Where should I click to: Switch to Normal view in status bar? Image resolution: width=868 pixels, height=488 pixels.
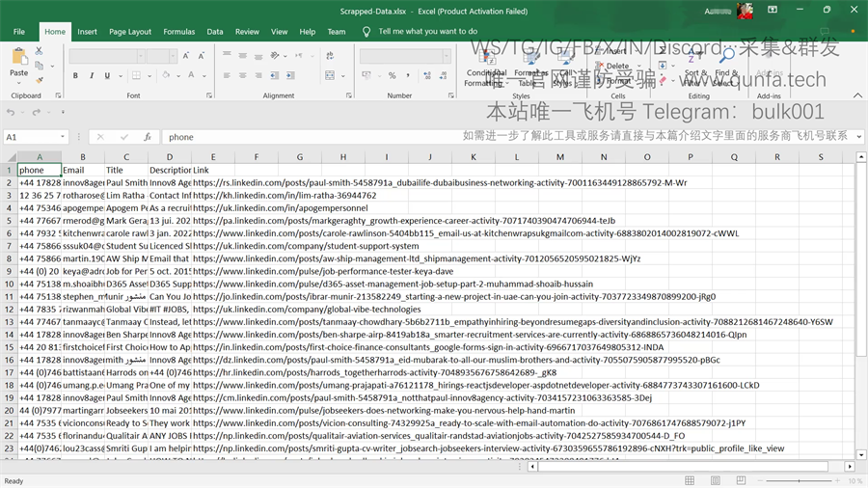pos(690,480)
